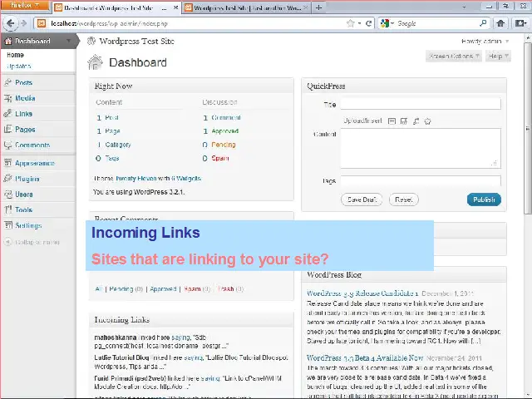Screen dimensions: 532x399
Task: Open the Pending comments link in Right Now
Action: point(224,145)
